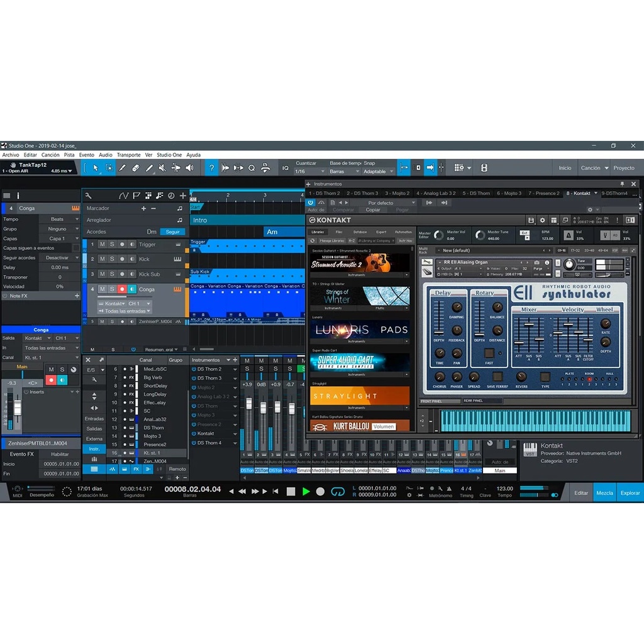The image size is (644, 644).
Task: Select the Range tool
Action: (109, 168)
